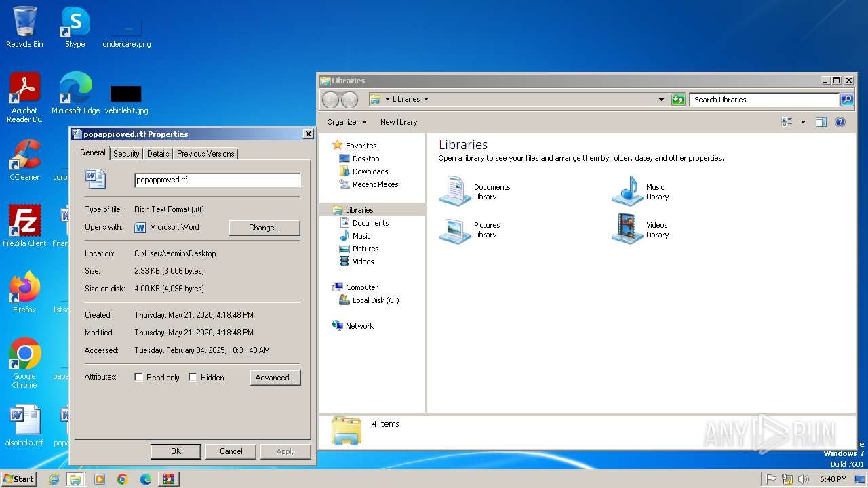Switch to the Previous Versions tab

(205, 154)
